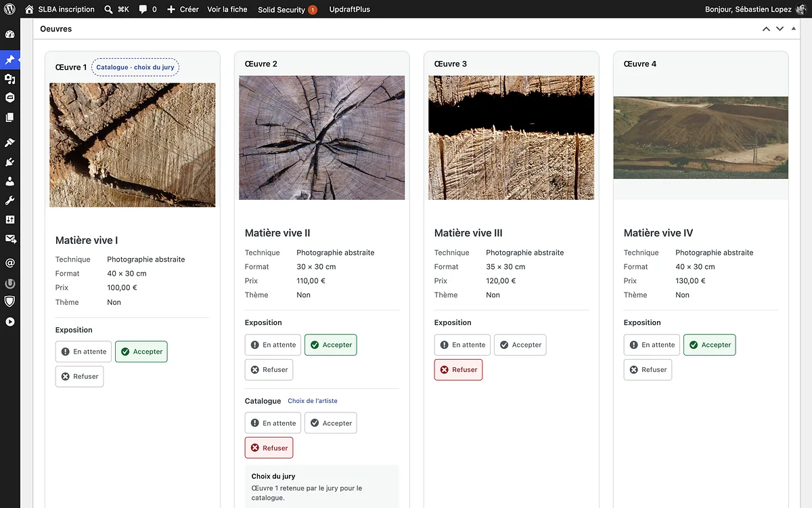Open the search magnifier in admin bar
812x508 pixels.
point(109,9)
